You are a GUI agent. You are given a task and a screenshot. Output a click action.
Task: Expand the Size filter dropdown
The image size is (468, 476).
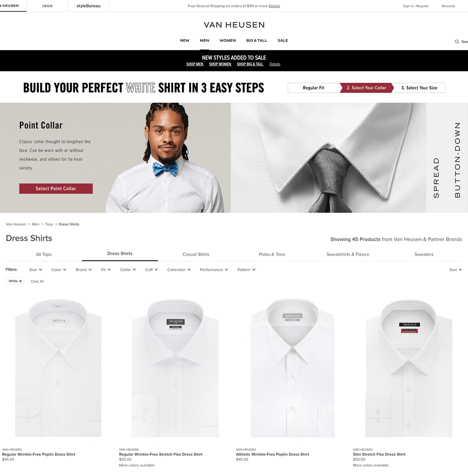click(x=36, y=270)
